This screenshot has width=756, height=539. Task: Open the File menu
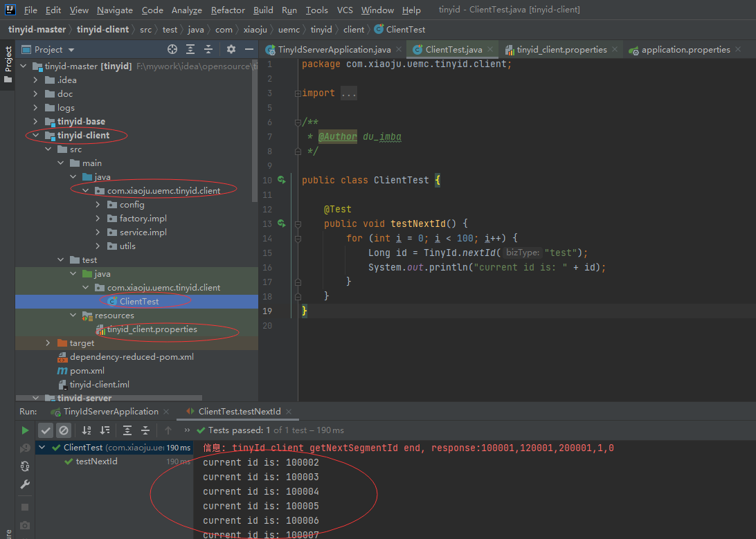pos(30,10)
